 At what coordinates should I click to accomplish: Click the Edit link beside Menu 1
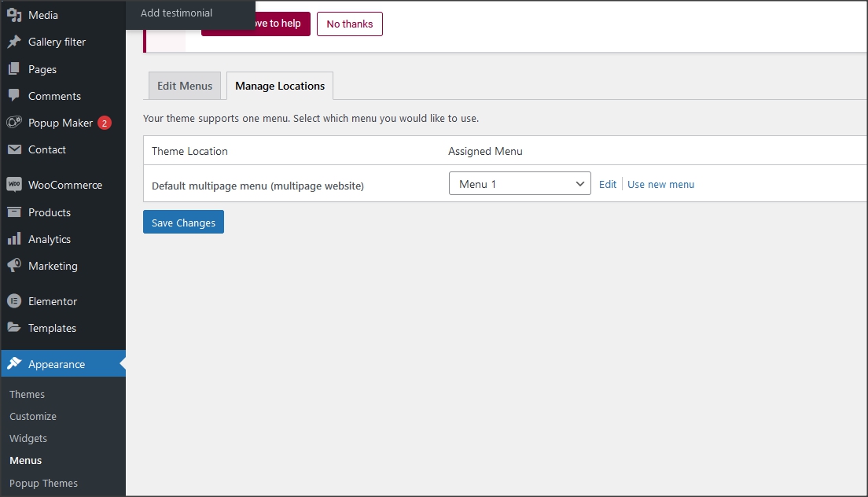[608, 184]
